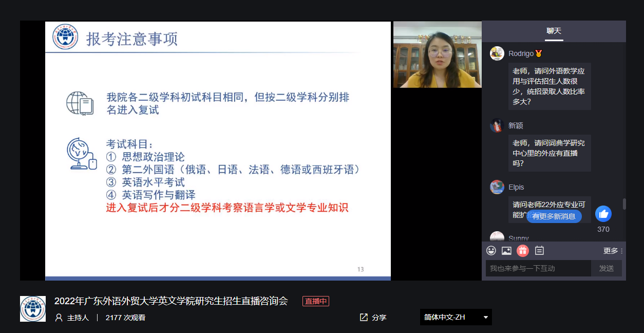Click Elpis's avatar in chat
The width and height of the screenshot is (644, 333).
(x=497, y=187)
